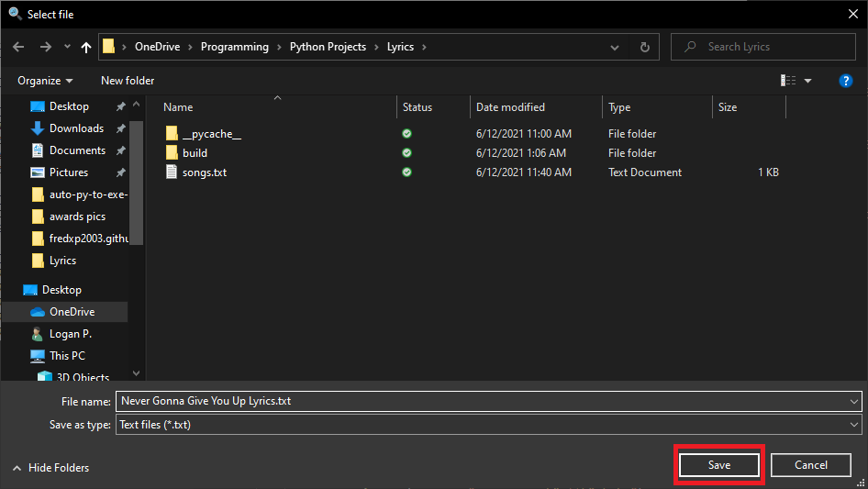Open the awards pics folder in sidebar
The width and height of the screenshot is (868, 489).
click(77, 217)
